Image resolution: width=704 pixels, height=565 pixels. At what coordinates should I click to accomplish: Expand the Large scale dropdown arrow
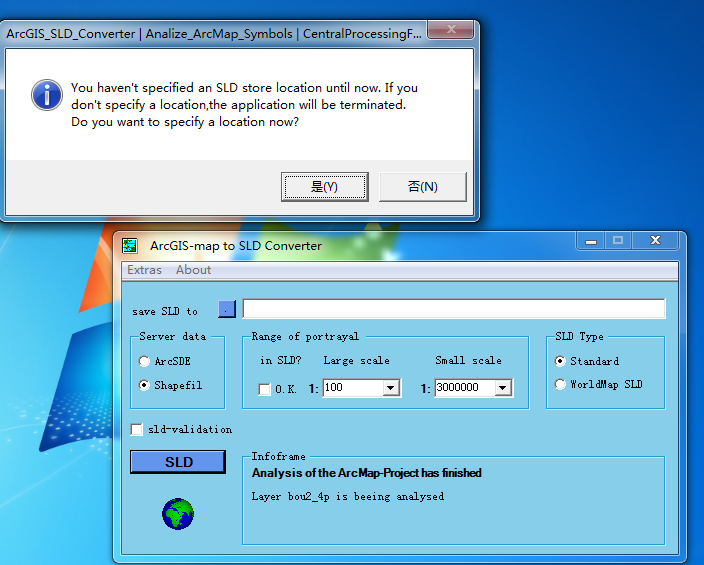(391, 388)
